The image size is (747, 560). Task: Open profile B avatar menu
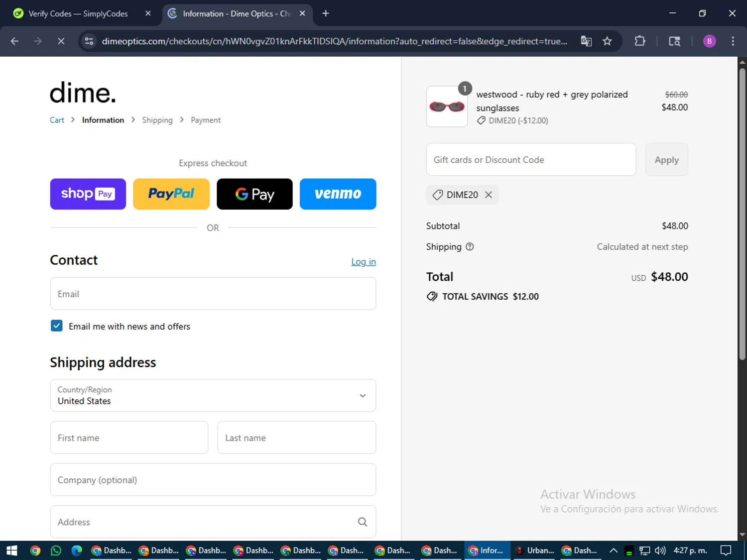[709, 41]
